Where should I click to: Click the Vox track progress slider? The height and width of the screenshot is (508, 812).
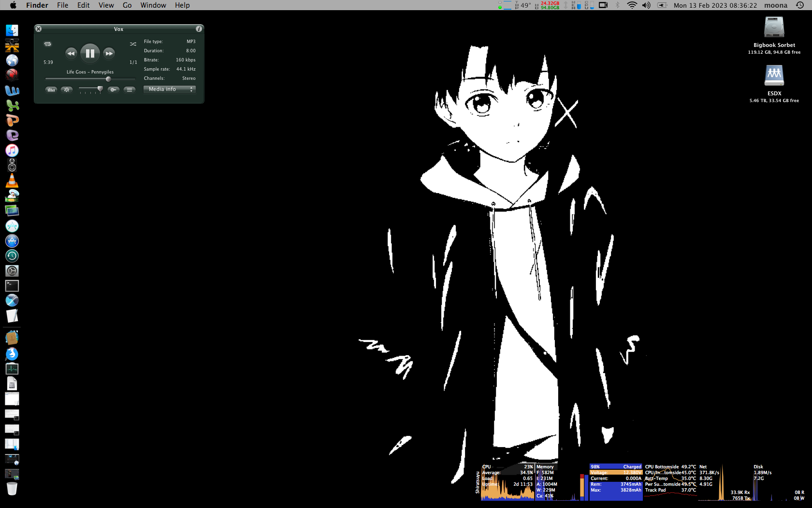[x=90, y=79]
